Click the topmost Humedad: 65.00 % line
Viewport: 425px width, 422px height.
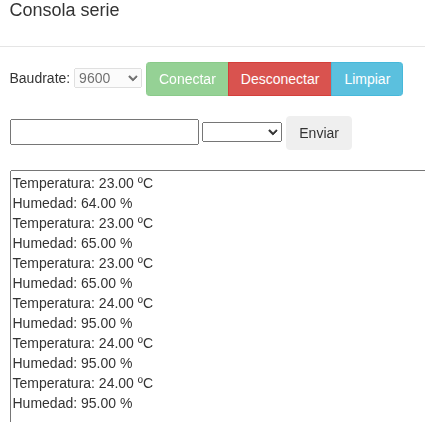(x=72, y=243)
